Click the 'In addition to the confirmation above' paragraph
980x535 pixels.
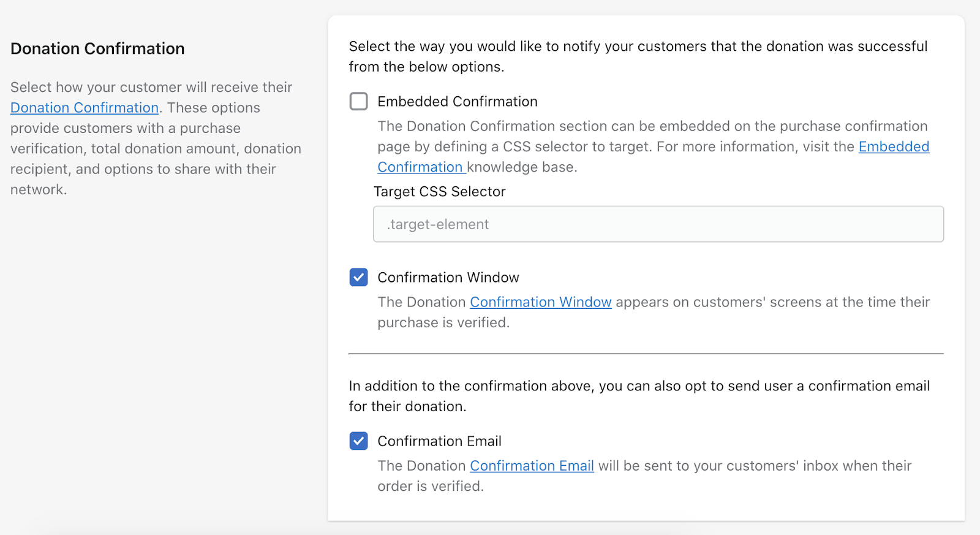click(639, 396)
